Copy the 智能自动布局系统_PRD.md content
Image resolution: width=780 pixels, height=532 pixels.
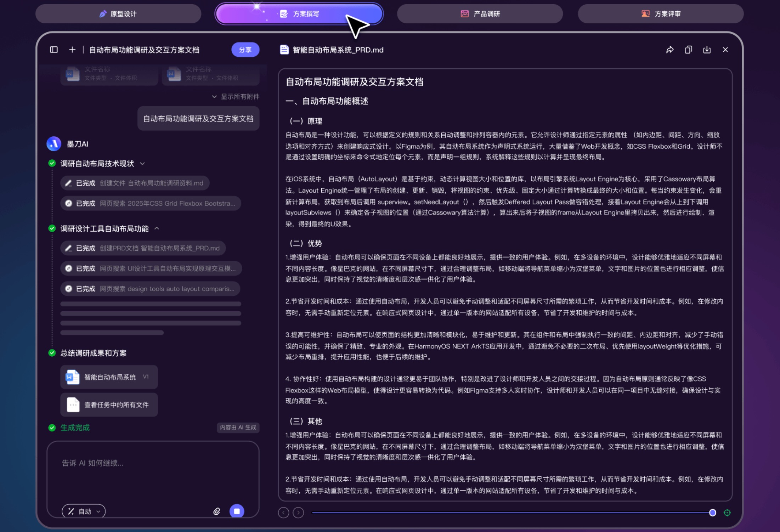pyautogui.click(x=688, y=50)
